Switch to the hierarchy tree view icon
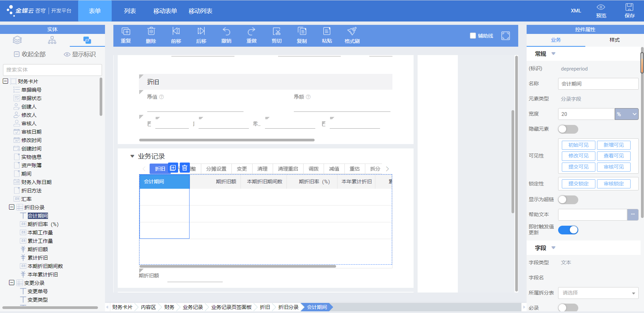Screen dimensions: 644x313 (52, 40)
